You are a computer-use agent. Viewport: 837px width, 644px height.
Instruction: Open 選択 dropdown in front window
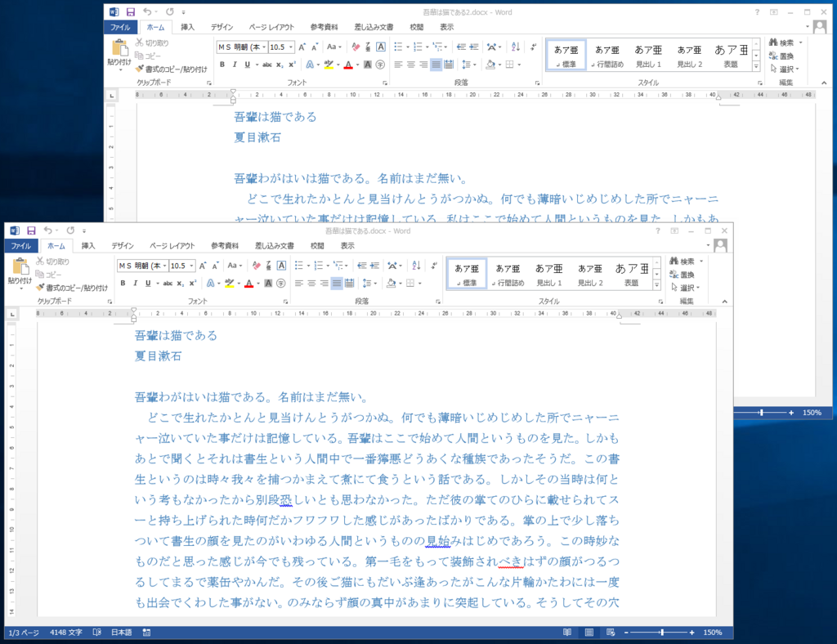click(685, 288)
